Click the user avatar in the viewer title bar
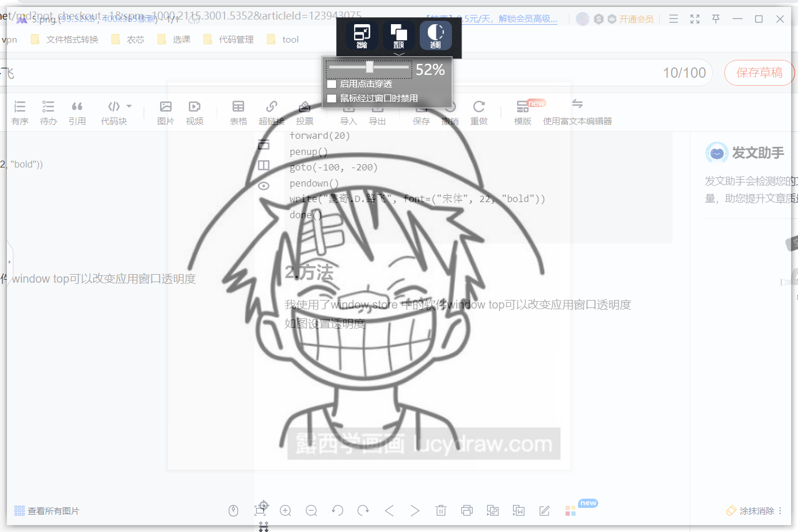 583,19
